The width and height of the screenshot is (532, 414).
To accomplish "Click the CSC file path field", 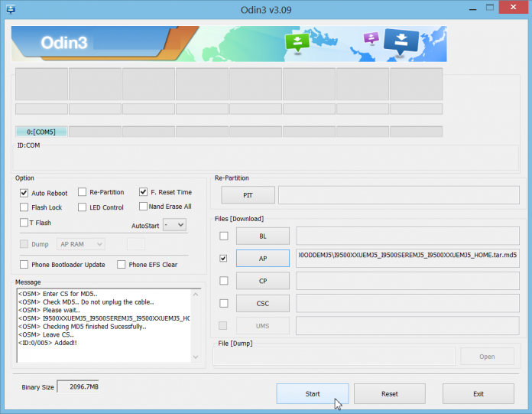I will point(407,303).
